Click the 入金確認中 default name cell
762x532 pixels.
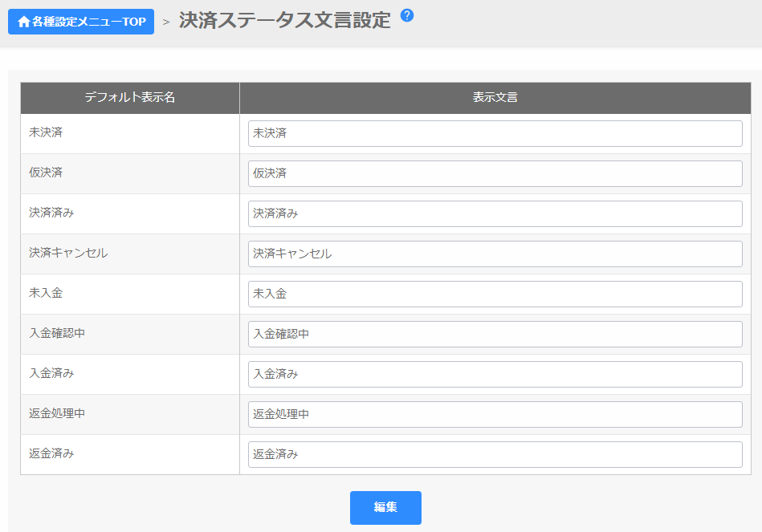[x=57, y=333]
